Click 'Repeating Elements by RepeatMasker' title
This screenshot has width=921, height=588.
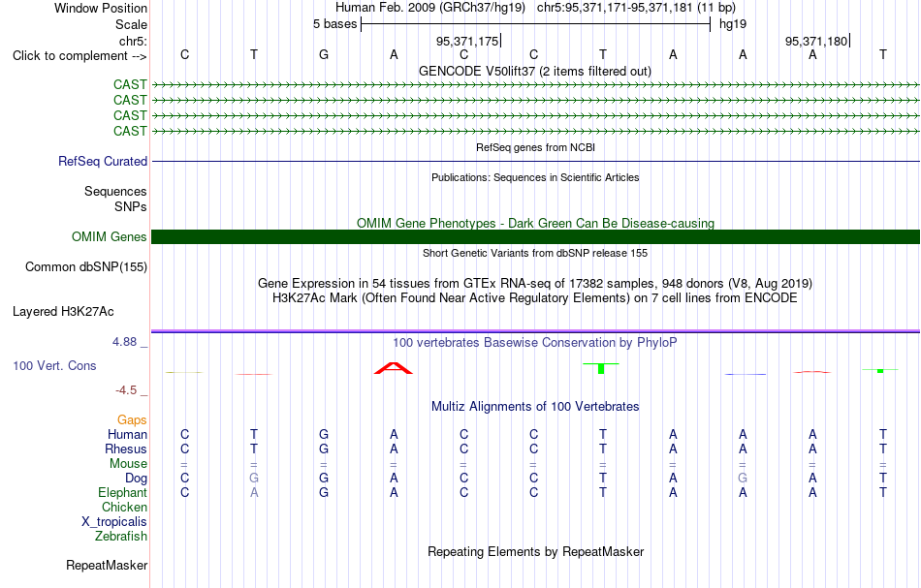pos(536,552)
